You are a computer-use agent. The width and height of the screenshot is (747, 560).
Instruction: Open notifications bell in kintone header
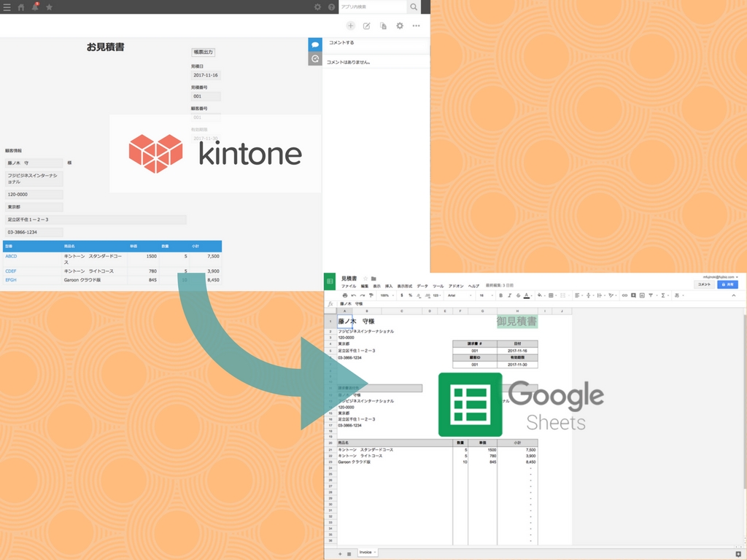(x=35, y=7)
